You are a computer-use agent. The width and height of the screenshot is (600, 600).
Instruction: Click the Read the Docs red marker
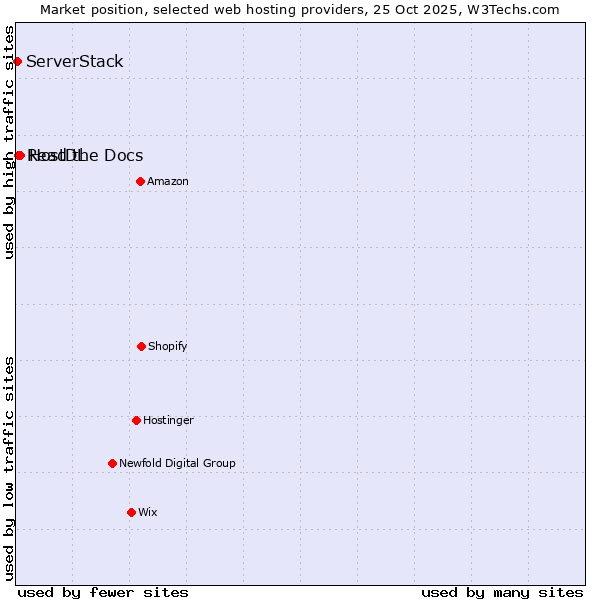[19, 155]
